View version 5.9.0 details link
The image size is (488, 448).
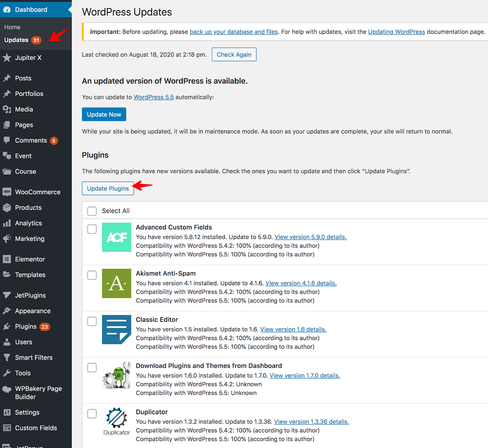coord(311,237)
